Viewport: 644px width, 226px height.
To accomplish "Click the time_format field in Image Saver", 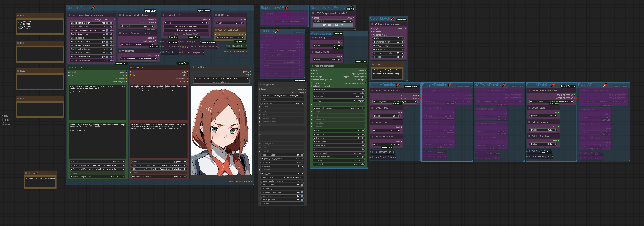I will pyautogui.click(x=282, y=177).
